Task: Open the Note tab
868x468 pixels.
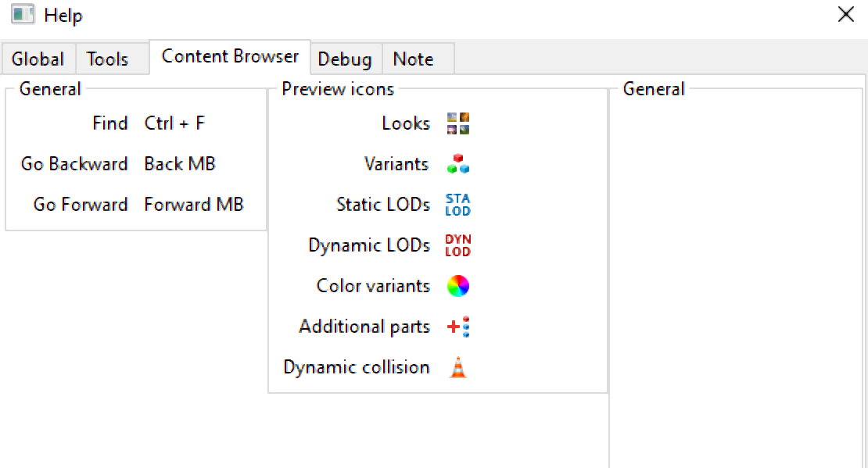Action: pyautogui.click(x=413, y=59)
